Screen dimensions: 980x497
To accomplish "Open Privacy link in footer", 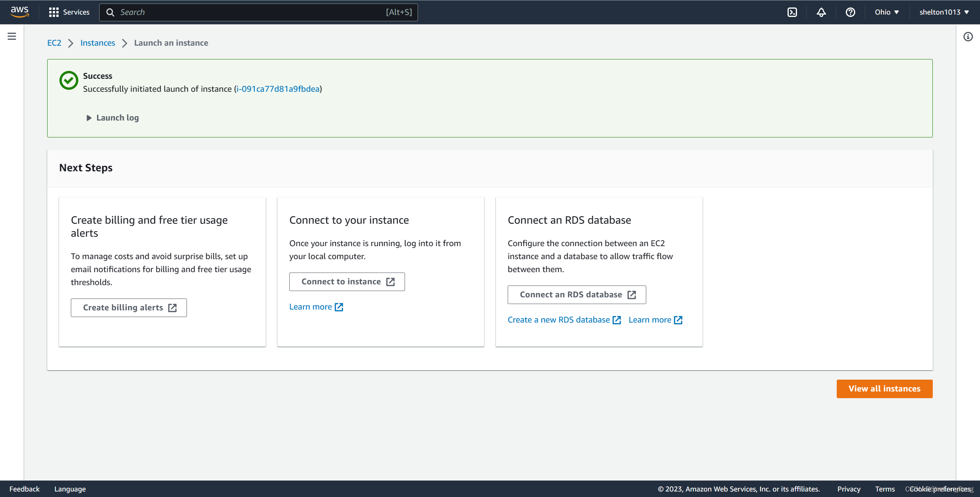I will pos(849,489).
